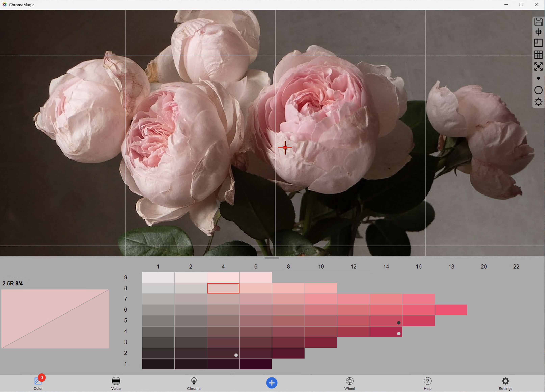Viewport: 545px width, 392px height.
Task: Switch to the Color tab with the badge
Action: pyautogui.click(x=38, y=383)
